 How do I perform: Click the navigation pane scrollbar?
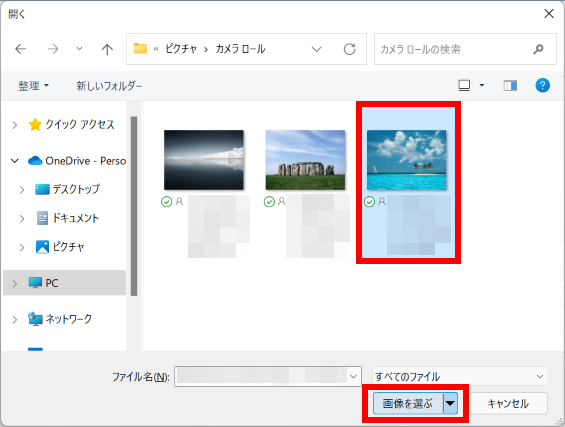click(134, 206)
